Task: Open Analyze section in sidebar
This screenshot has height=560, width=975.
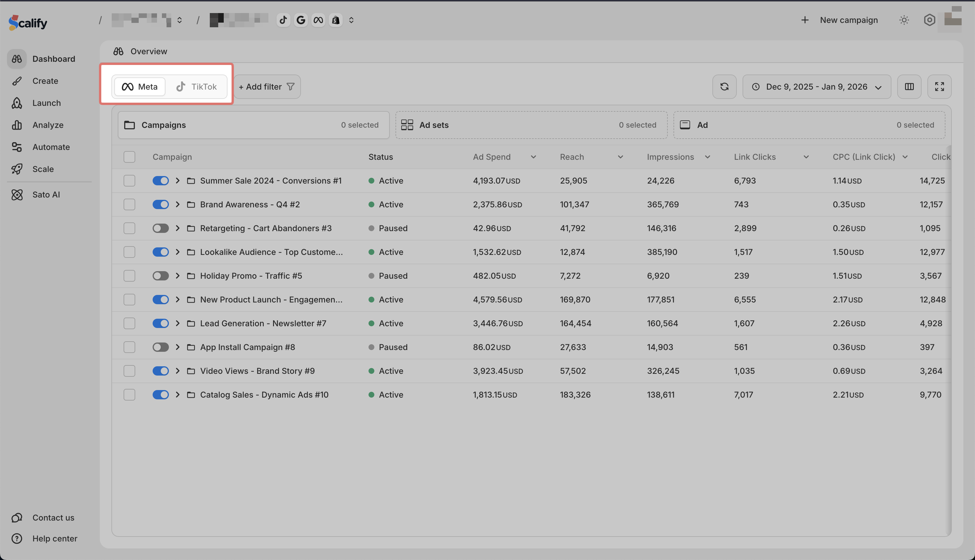Action: pos(48,125)
